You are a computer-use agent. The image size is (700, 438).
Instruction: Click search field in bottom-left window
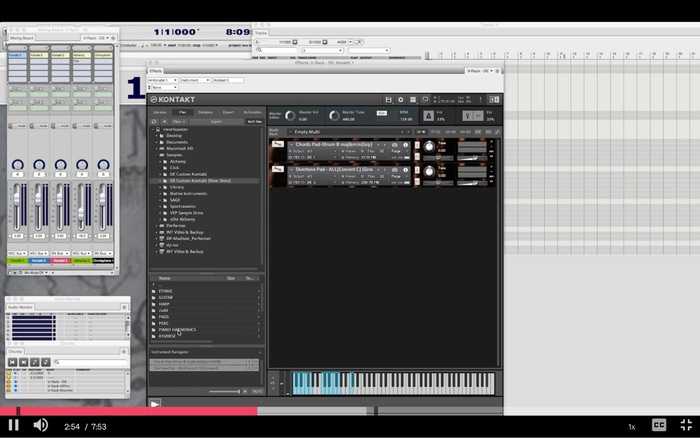(x=92, y=362)
